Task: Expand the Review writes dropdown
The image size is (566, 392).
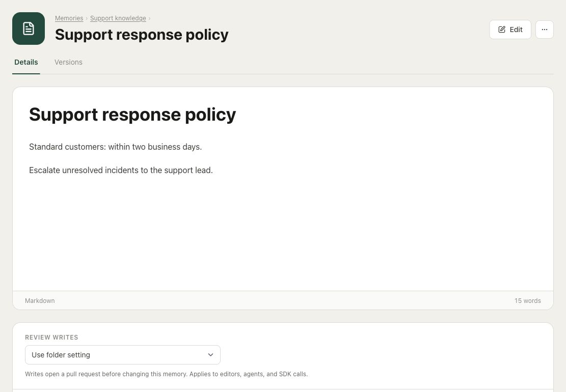Action: pyautogui.click(x=123, y=355)
